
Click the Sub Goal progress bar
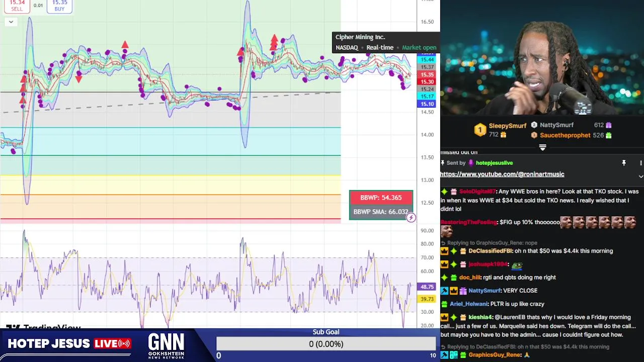326,344
